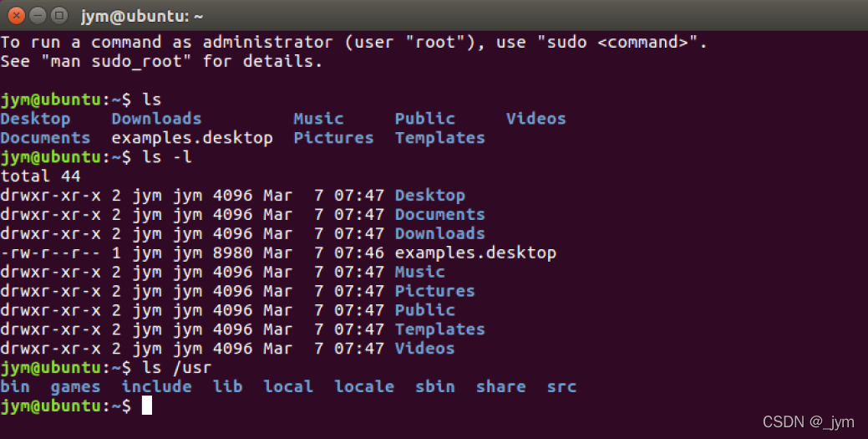
Task: Click 'examples.desktop' in the plain ls output
Action: [x=192, y=138]
